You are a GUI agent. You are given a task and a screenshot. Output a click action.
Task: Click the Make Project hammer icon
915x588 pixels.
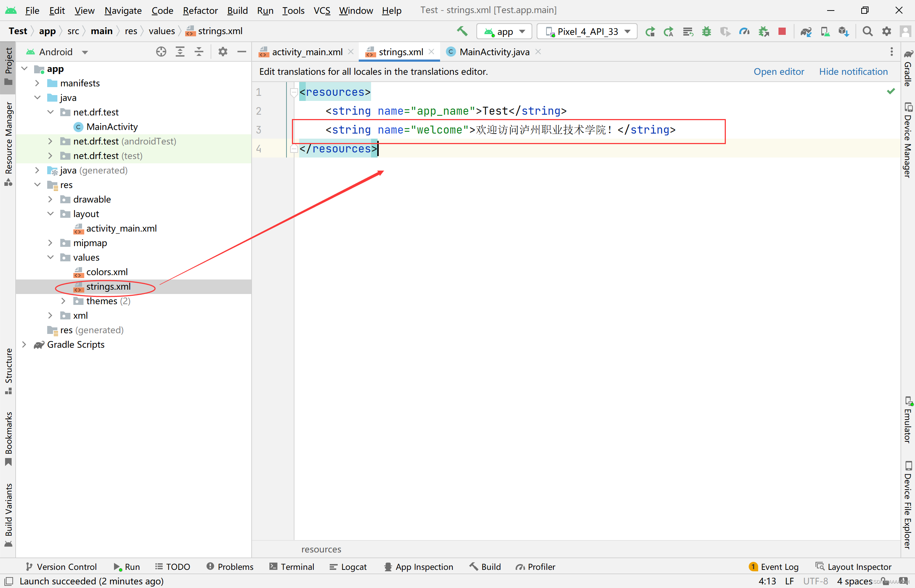tap(462, 31)
